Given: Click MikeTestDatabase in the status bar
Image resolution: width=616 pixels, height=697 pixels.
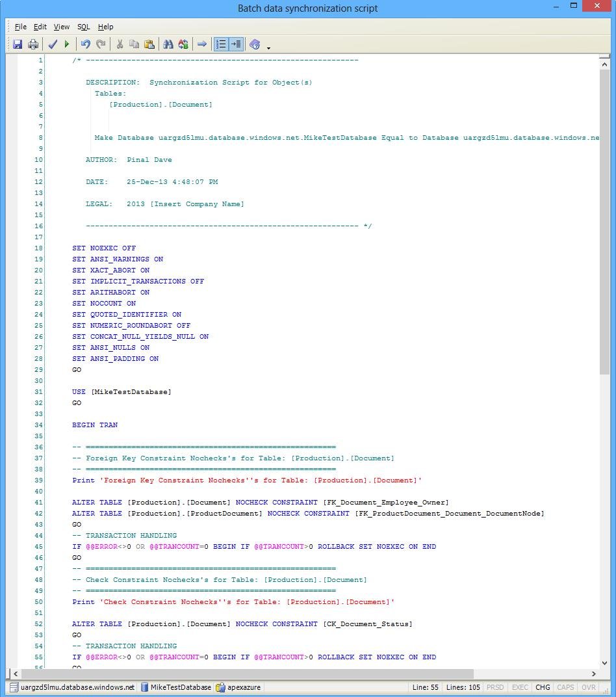Looking at the screenshot, I should (x=181, y=687).
